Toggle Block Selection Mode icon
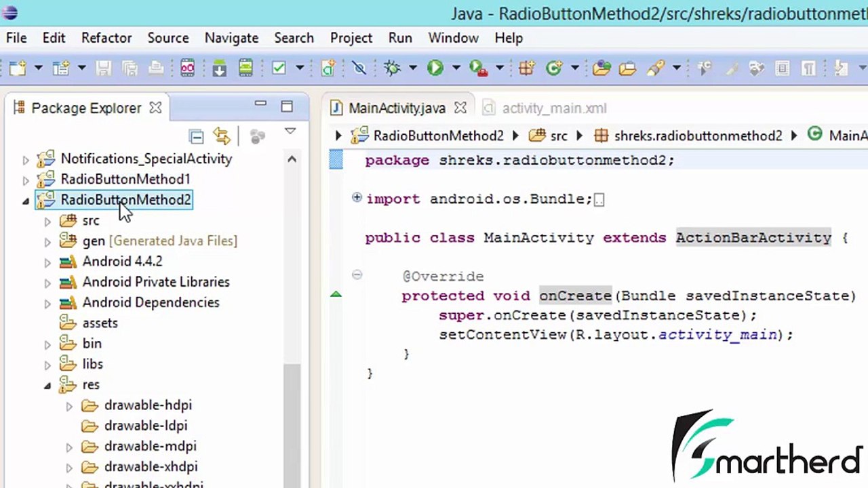Image resolution: width=868 pixels, height=488 pixels. (x=782, y=68)
